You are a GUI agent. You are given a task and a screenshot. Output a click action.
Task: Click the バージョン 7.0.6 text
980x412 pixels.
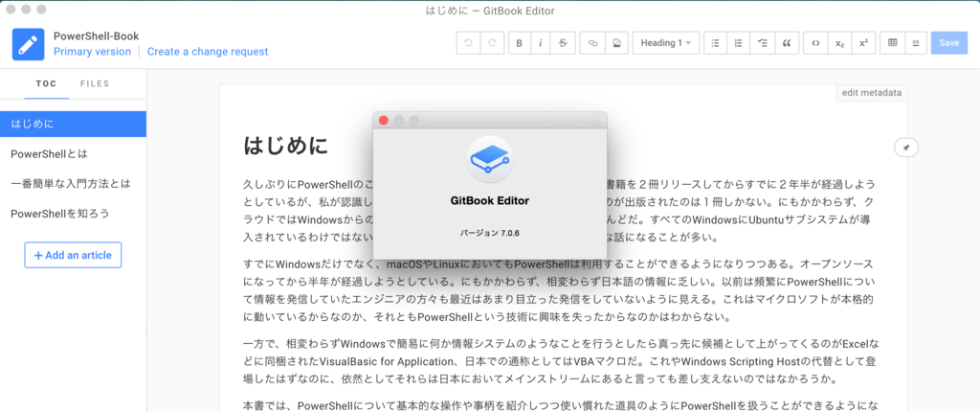click(490, 233)
